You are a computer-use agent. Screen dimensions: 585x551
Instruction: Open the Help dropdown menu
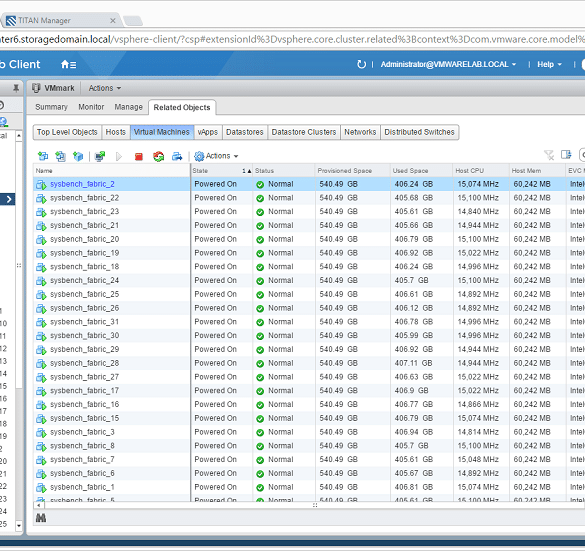pos(549,65)
